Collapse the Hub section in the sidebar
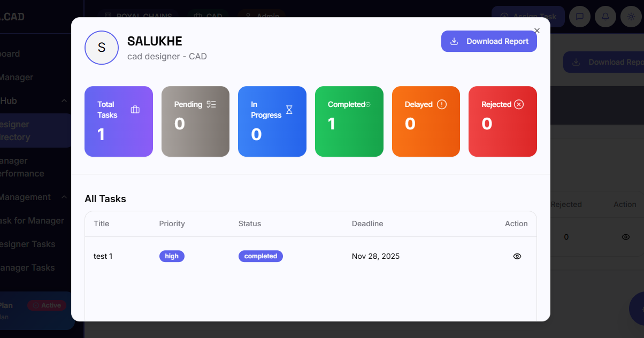 64,101
